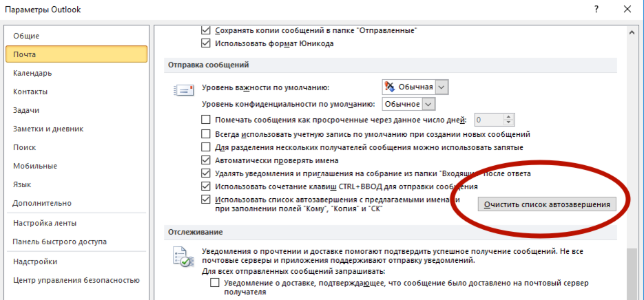
Task: Click the help question mark button
Action: pyautogui.click(x=596, y=10)
